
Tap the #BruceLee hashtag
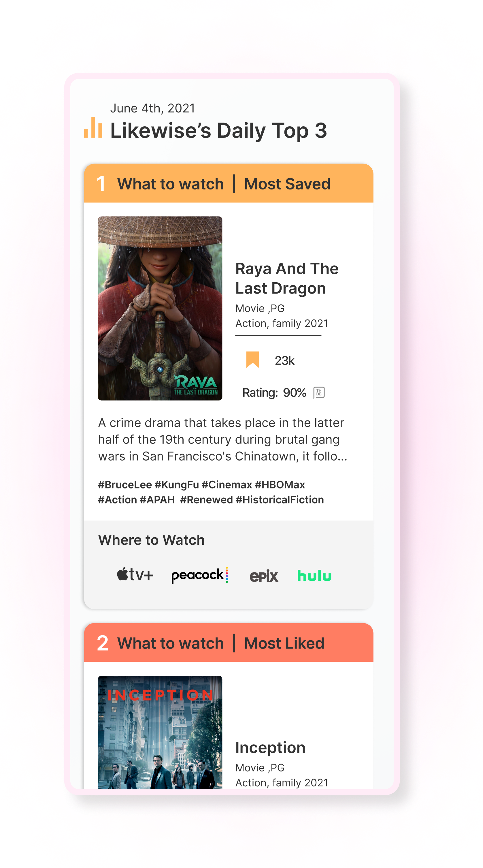click(125, 484)
